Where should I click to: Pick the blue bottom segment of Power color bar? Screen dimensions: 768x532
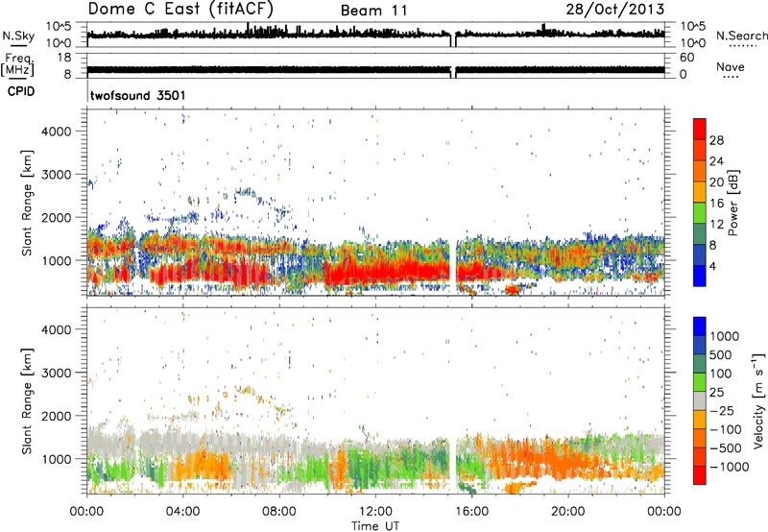[700, 276]
